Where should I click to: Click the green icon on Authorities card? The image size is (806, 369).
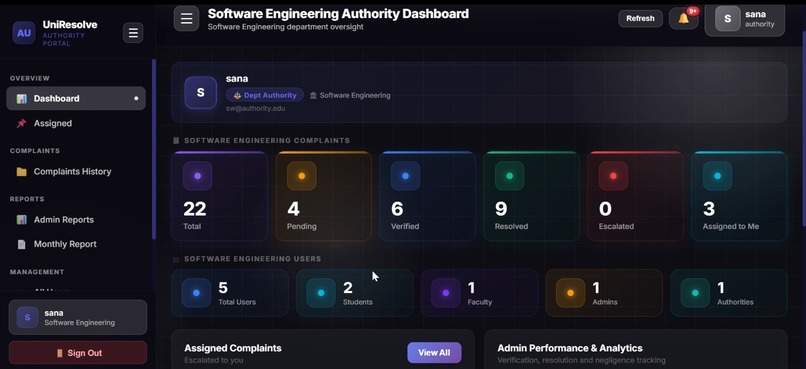[695, 293]
